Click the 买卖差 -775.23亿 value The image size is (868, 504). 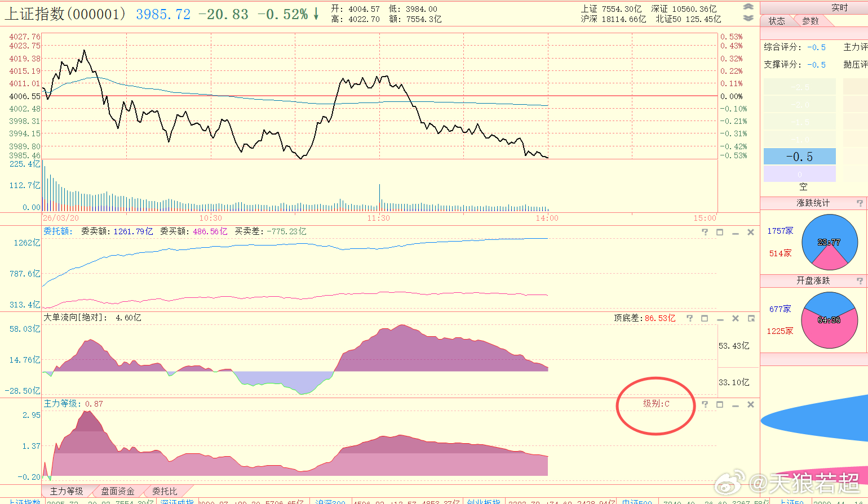tap(286, 231)
